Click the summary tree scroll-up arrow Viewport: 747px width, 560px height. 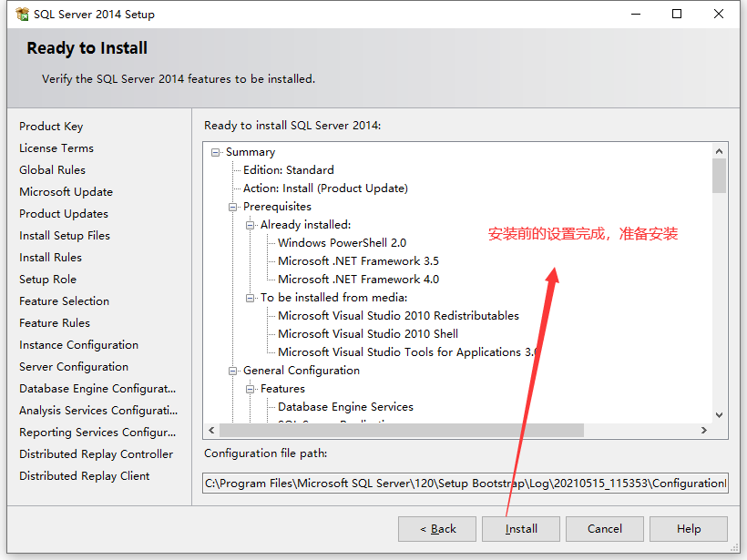point(719,151)
